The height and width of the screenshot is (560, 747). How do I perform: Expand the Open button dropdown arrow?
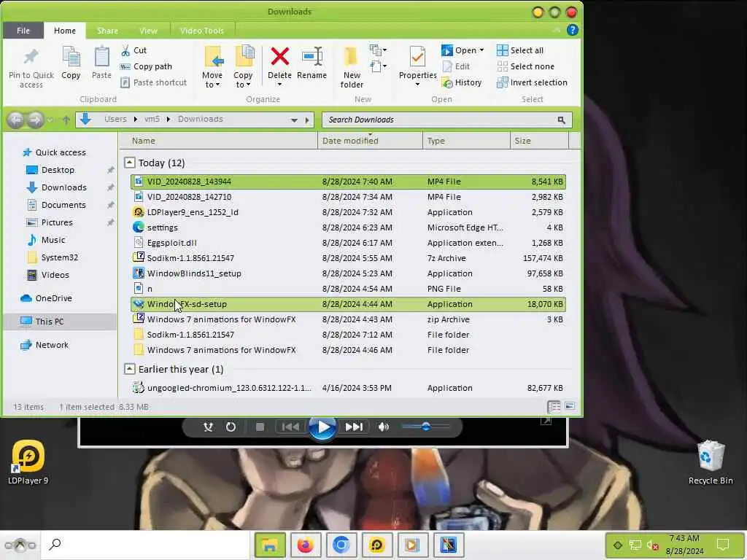coord(481,50)
